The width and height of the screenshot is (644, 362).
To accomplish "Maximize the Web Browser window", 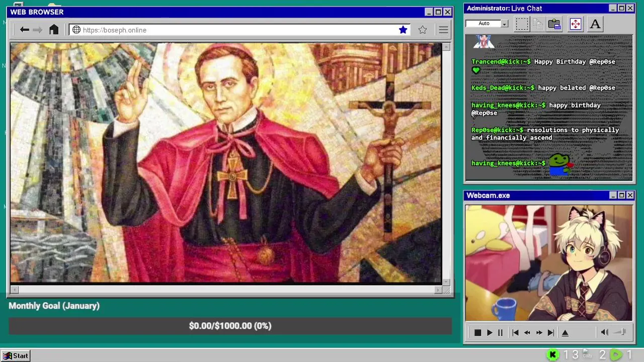I will (438, 12).
